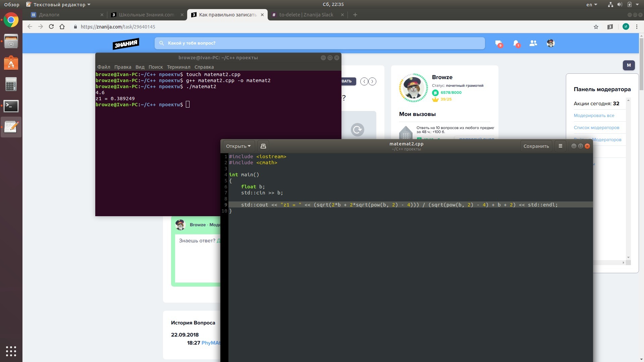
Task: Open the en keyboard layout dropdown
Action: pos(591,5)
